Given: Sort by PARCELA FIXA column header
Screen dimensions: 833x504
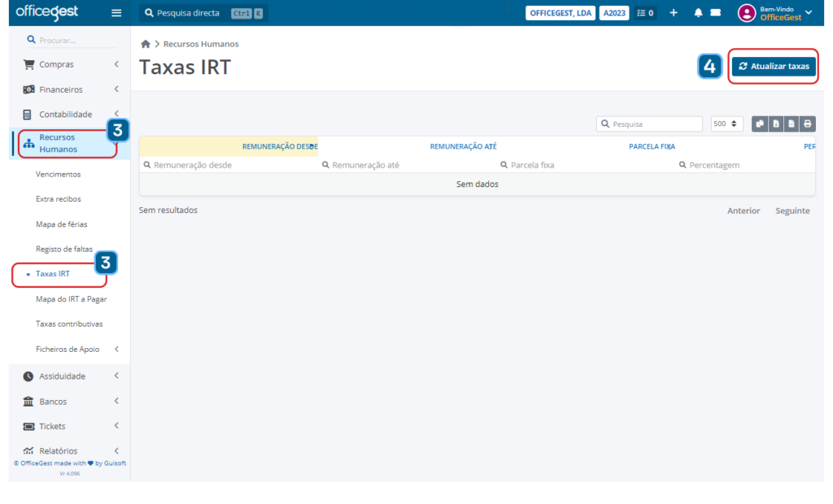Looking at the screenshot, I should [652, 146].
